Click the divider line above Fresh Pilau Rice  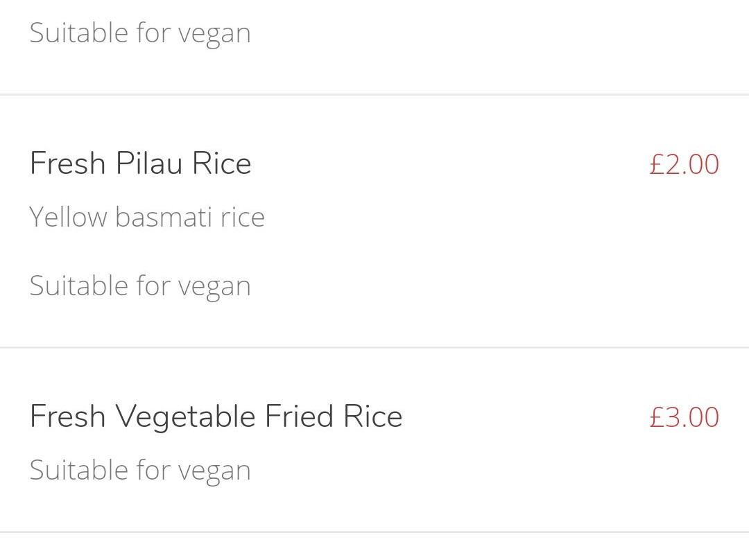(374, 95)
